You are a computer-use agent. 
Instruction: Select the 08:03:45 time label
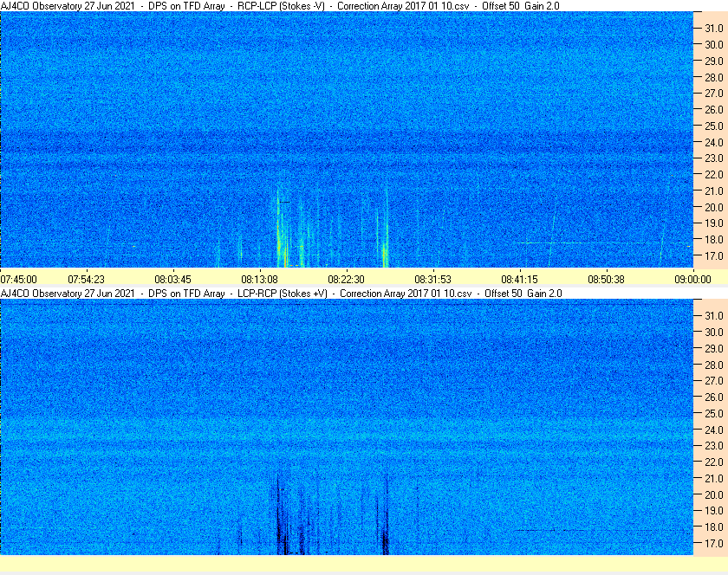[172, 280]
